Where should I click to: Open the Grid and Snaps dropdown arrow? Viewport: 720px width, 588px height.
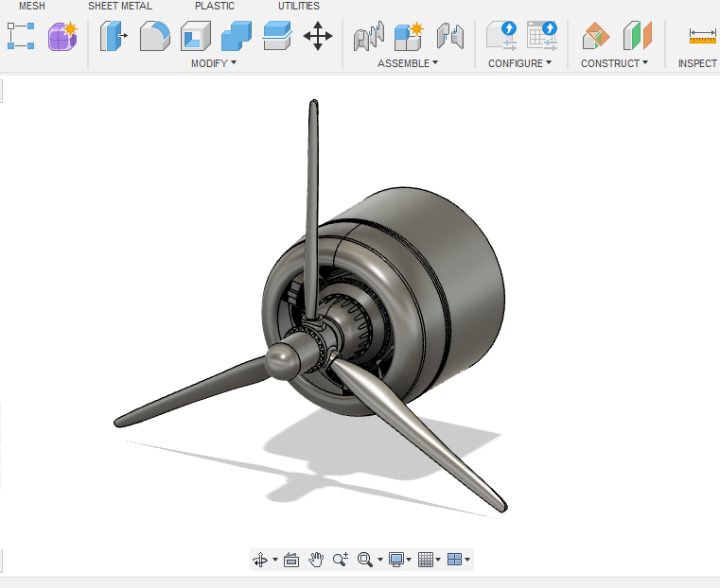(438, 560)
